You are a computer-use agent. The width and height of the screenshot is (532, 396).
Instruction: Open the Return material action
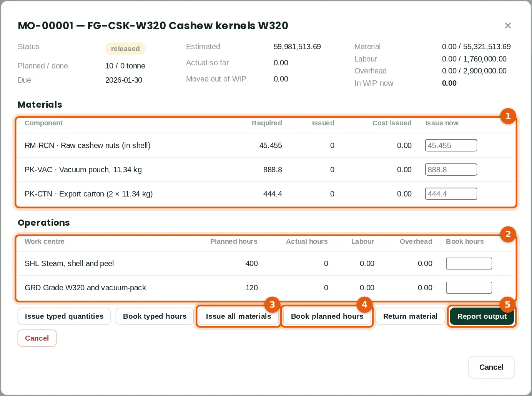tap(410, 316)
